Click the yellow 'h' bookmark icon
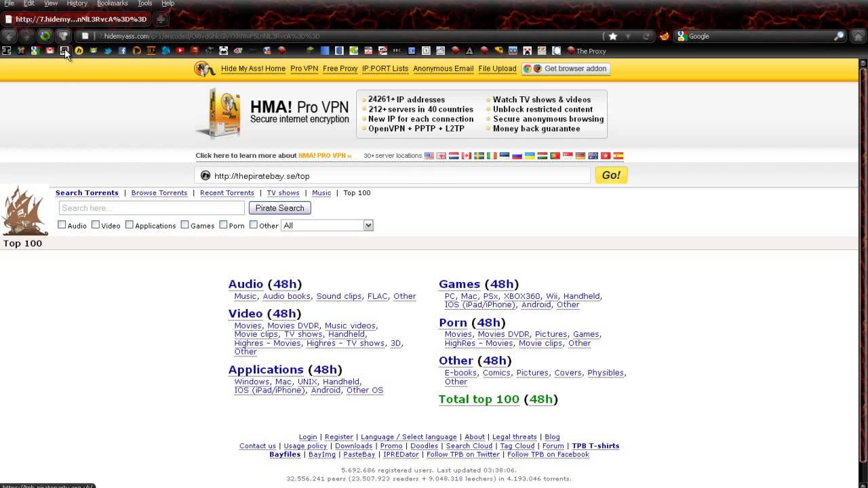The height and width of the screenshot is (488, 868). coord(79,51)
